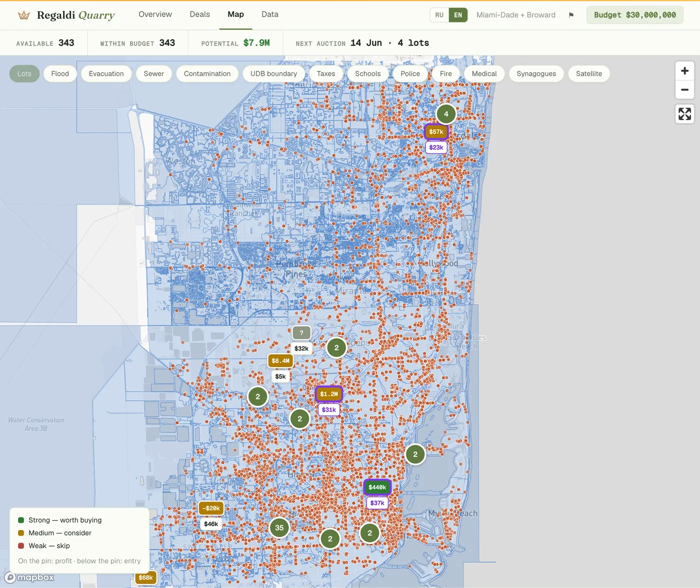Toggle fullscreen map view

click(685, 114)
